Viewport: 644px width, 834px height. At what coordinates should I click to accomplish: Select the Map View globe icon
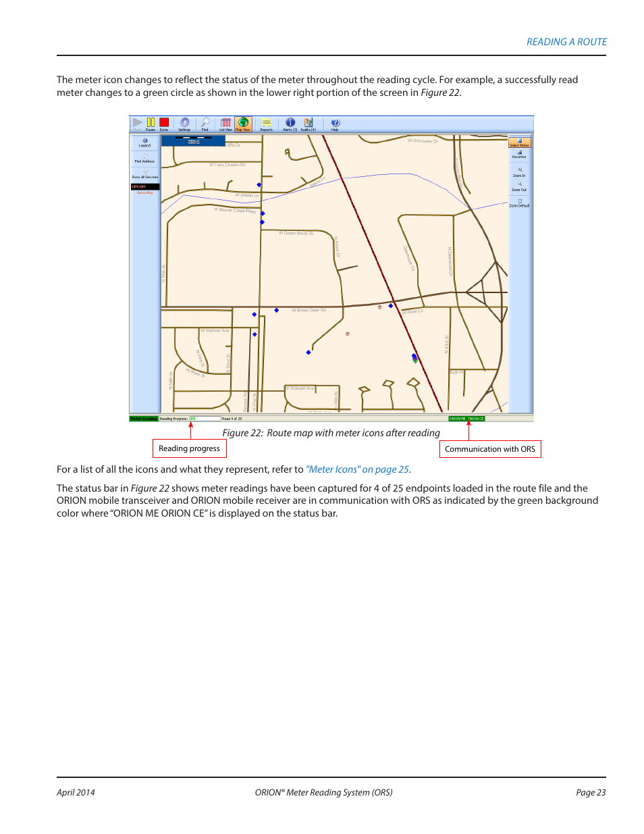click(243, 124)
